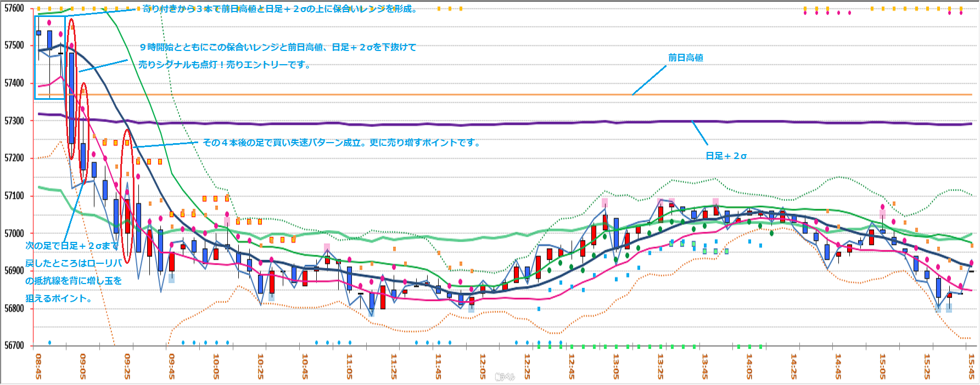Viewport: 980px width, 385px height.
Task: Select the 次の足で日足＋2σまで text line
Action: (x=72, y=246)
